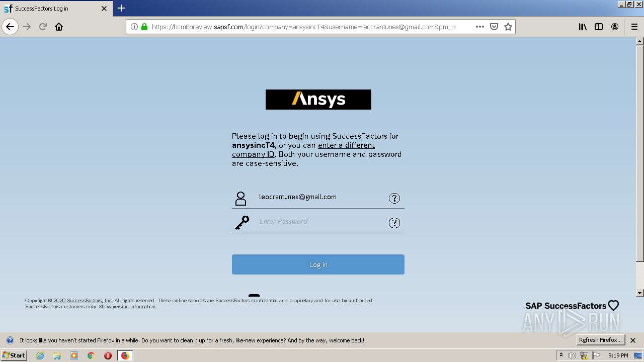The width and height of the screenshot is (644, 362).
Task: Toggle the sidebar view icon
Action: [599, 27]
